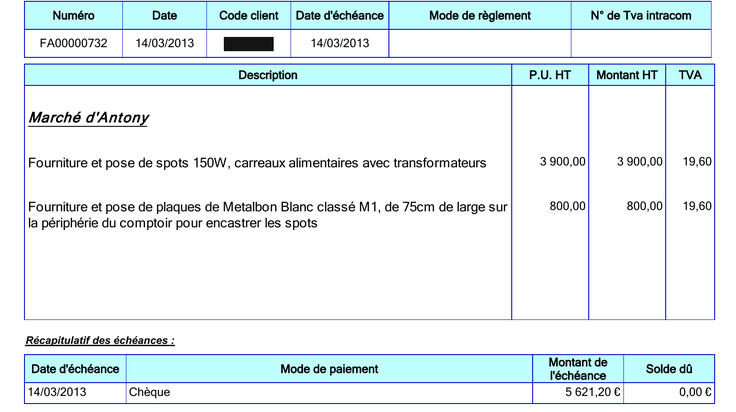
Task: Select the Metalbon Blanc plaques description line
Action: [x=268, y=214]
